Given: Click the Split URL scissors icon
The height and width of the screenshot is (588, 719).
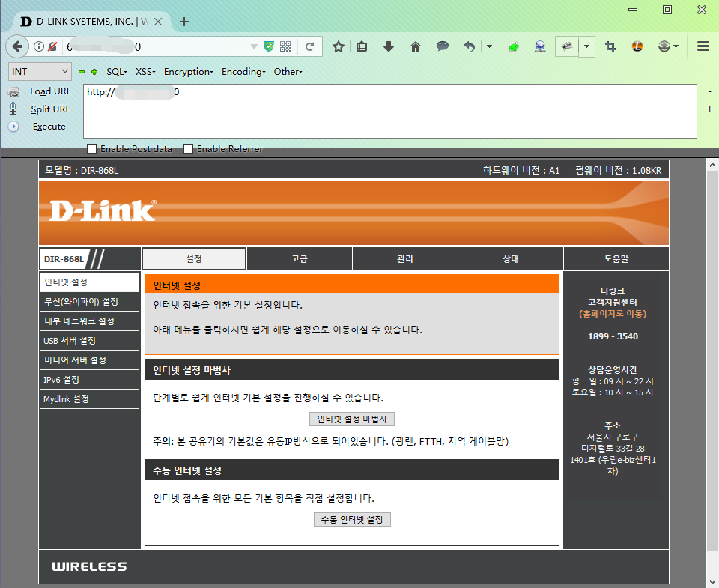Looking at the screenshot, I should 13,109.
